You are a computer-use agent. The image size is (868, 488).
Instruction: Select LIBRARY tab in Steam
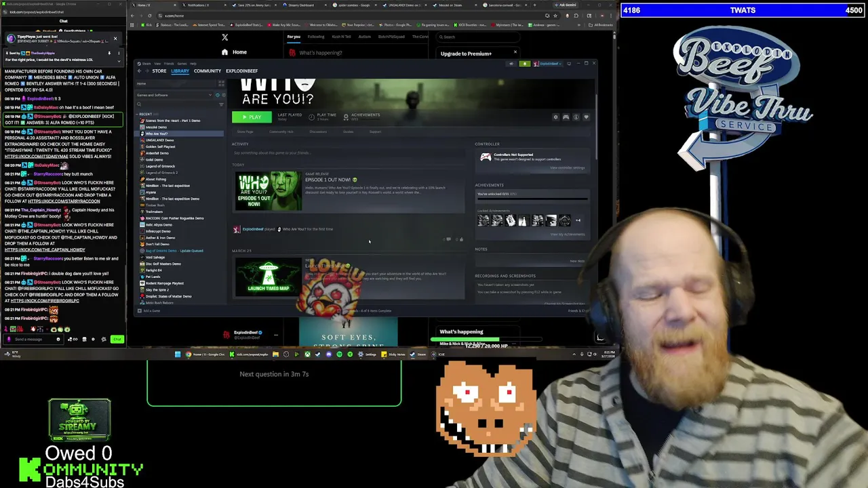tap(180, 71)
